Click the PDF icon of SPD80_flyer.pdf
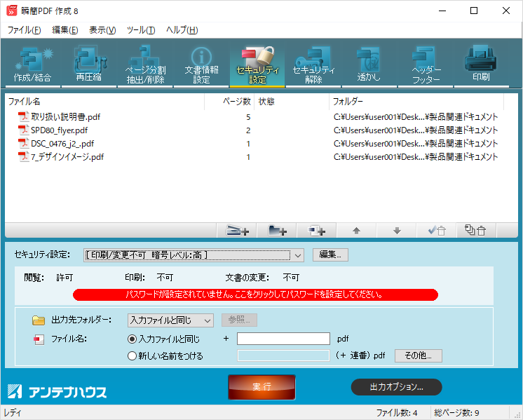 click(x=23, y=130)
